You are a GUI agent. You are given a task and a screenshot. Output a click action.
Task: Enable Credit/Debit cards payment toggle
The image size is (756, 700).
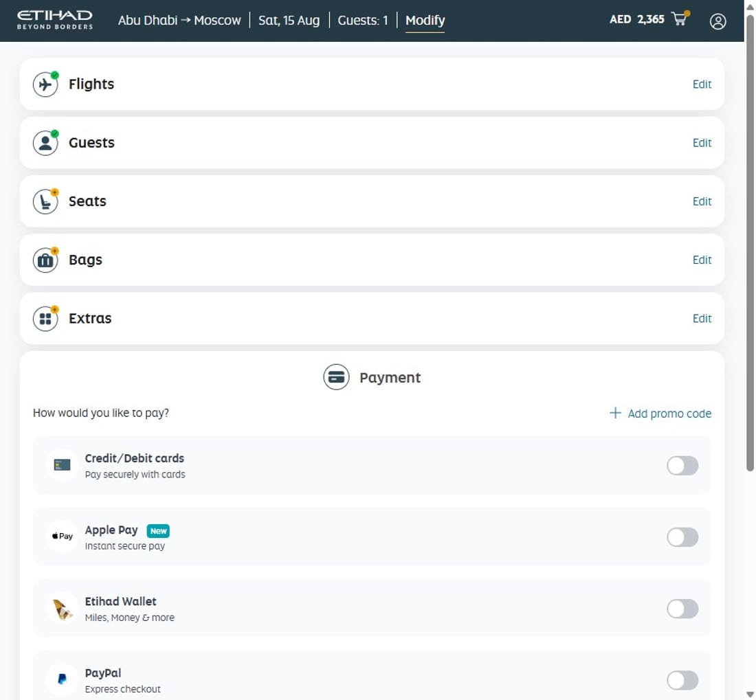(x=682, y=465)
